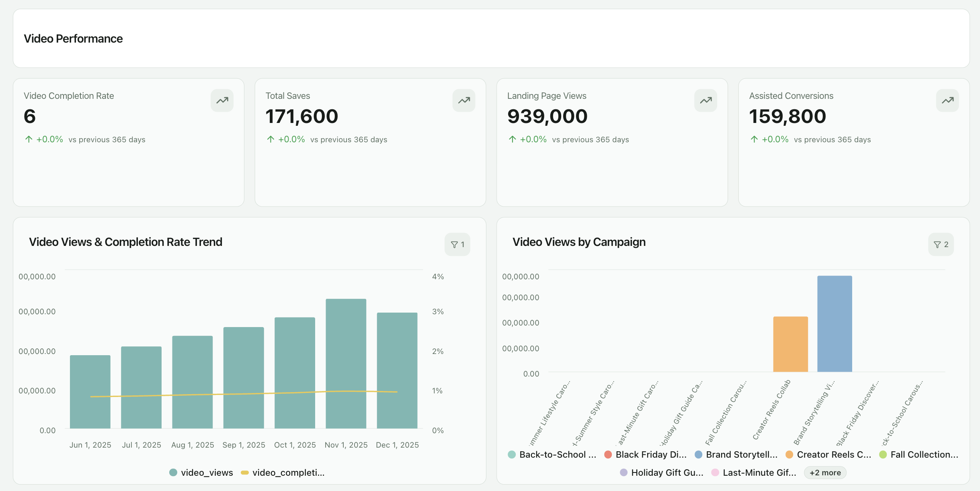Select the Nov 1, 2025 video views bar
Viewport: 980px width, 491px height.
(x=346, y=364)
